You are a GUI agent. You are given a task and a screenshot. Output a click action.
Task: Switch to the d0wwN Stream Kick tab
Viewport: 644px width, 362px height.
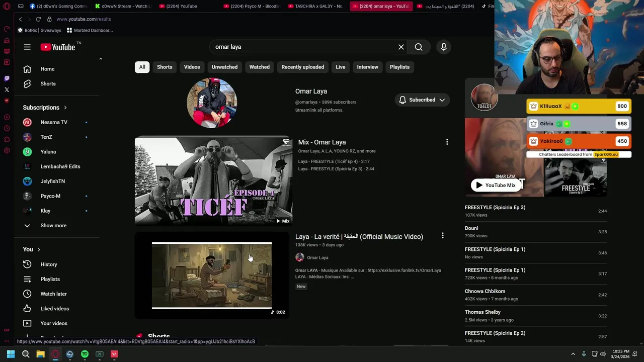(x=123, y=6)
